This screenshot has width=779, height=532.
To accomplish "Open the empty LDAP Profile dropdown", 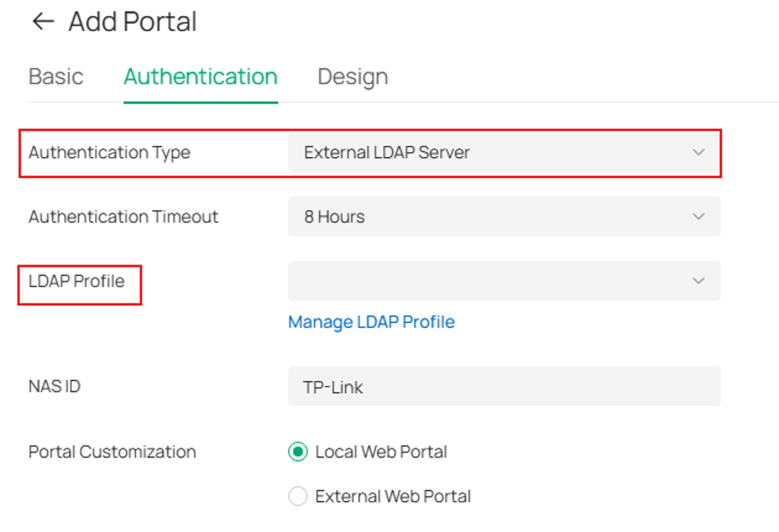I will pos(503,281).
